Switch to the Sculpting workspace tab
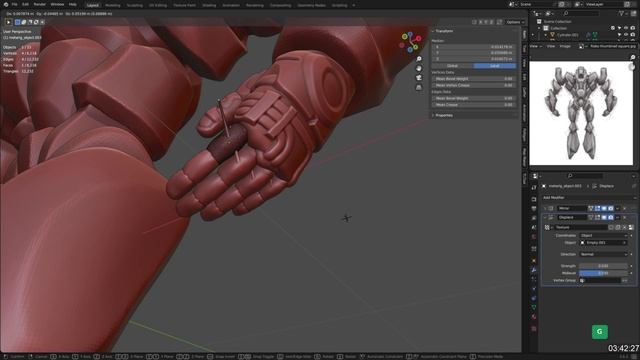Screen dimensions: 640x360 (x=134, y=5)
